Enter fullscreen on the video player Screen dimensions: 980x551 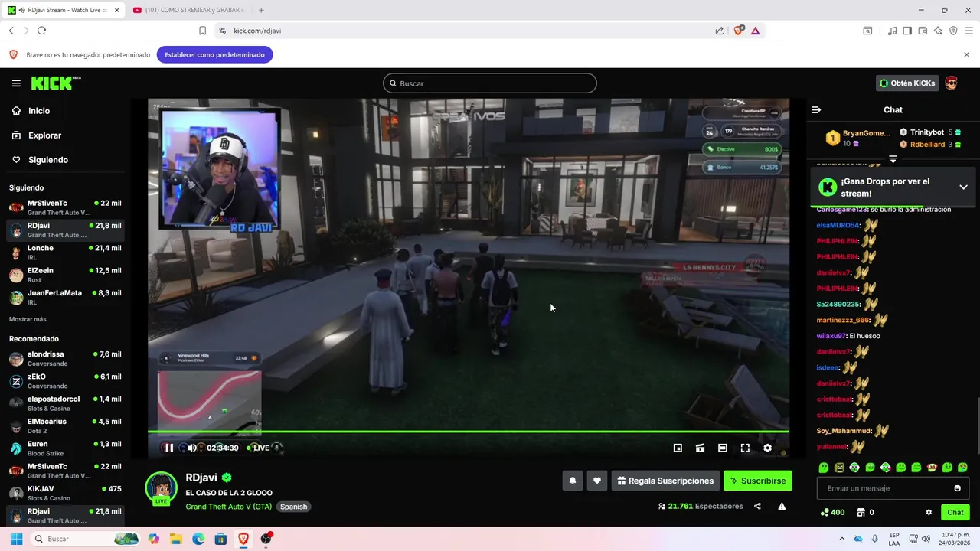(x=745, y=448)
